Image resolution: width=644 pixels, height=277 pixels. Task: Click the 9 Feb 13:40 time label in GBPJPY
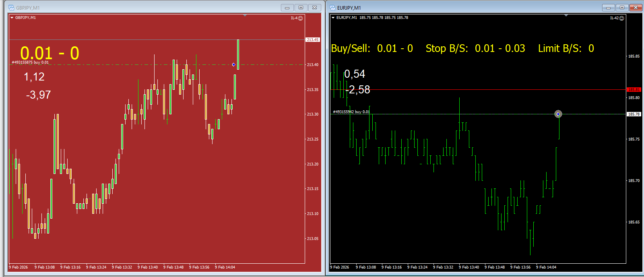click(x=148, y=267)
